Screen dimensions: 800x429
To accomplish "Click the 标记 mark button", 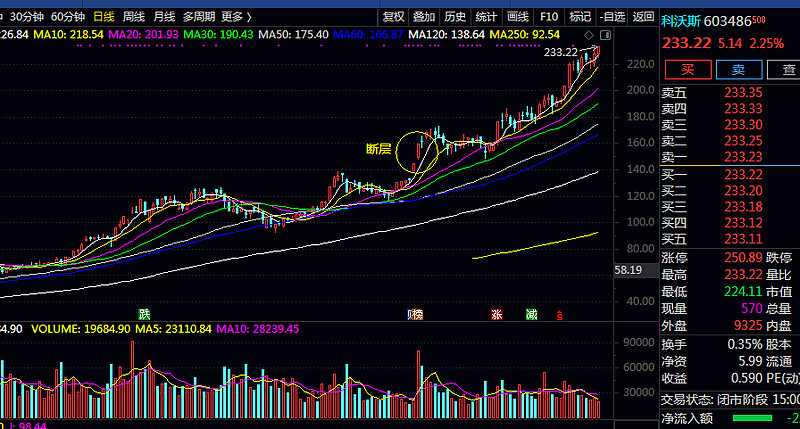I will coord(580,17).
